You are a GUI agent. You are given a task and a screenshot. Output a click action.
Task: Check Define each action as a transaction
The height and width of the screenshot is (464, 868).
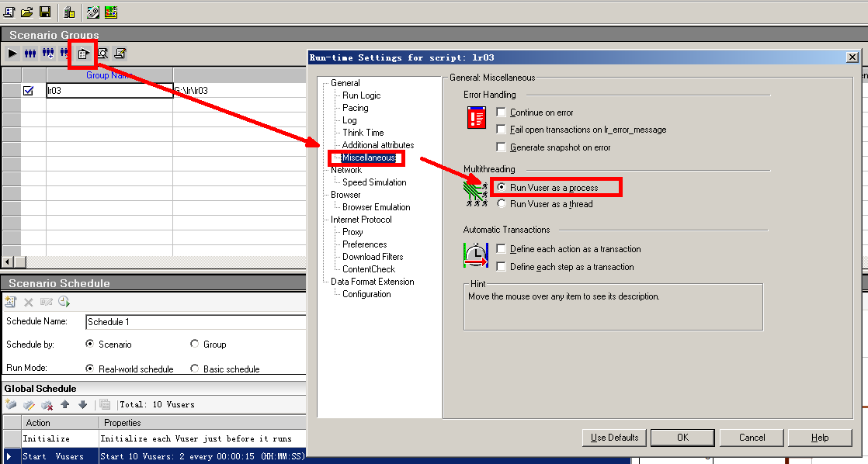click(x=501, y=249)
